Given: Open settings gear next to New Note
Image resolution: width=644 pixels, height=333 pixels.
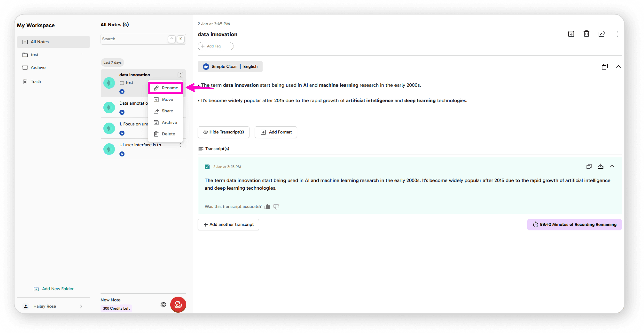Looking at the screenshot, I should pos(163,304).
